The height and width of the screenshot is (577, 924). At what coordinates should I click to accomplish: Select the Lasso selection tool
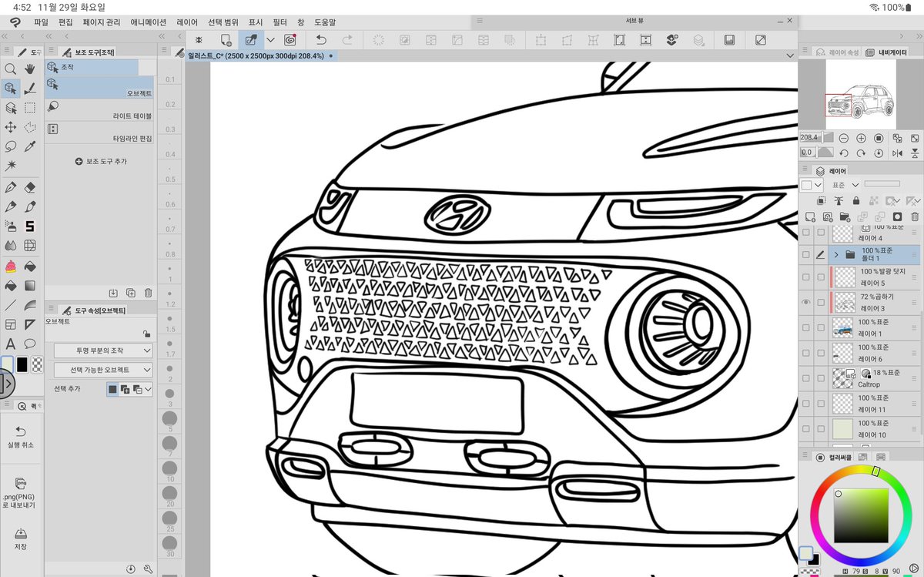click(x=11, y=146)
